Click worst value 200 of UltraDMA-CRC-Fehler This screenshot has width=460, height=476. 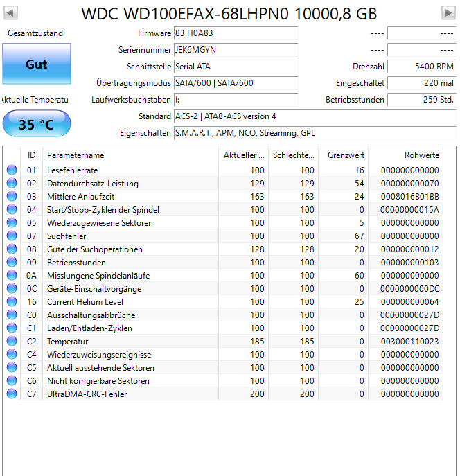pyautogui.click(x=307, y=394)
